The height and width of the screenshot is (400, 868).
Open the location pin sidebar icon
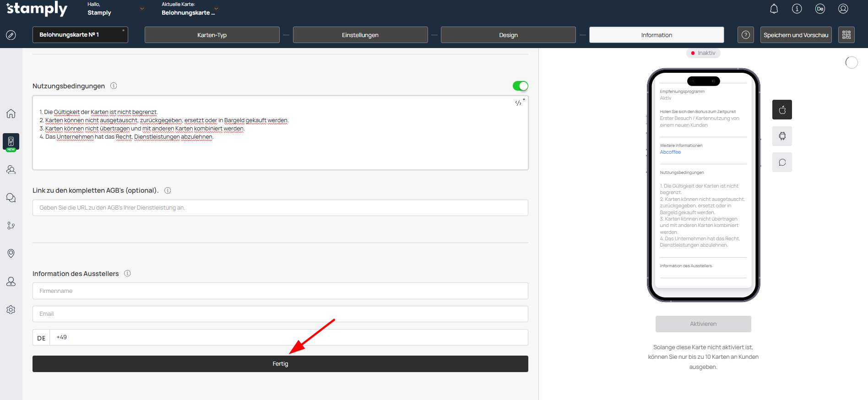click(11, 254)
